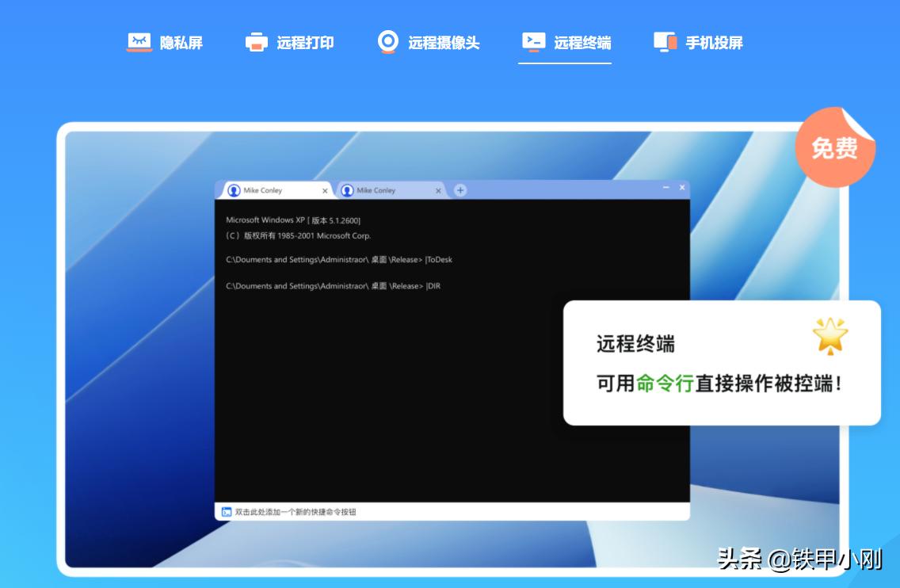Click the avatar icon on the second Mike Conley tab
Image resolution: width=900 pixels, height=588 pixels.
pos(348,190)
